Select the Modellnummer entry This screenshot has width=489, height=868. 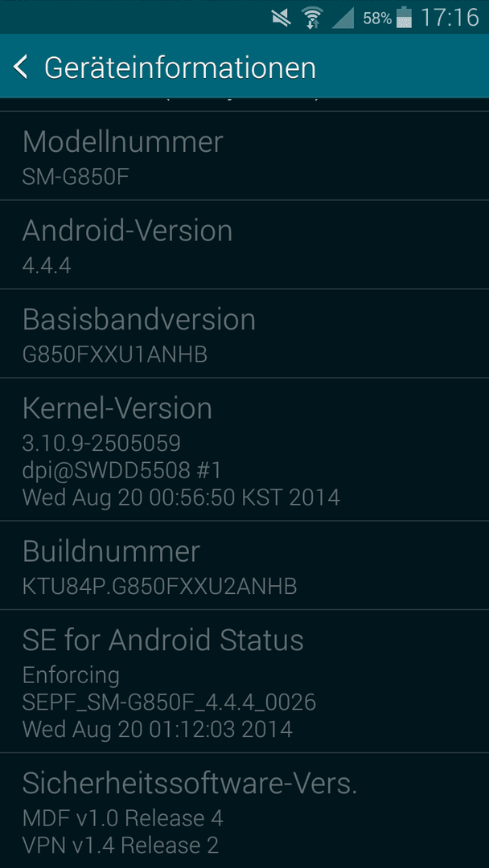(x=244, y=156)
